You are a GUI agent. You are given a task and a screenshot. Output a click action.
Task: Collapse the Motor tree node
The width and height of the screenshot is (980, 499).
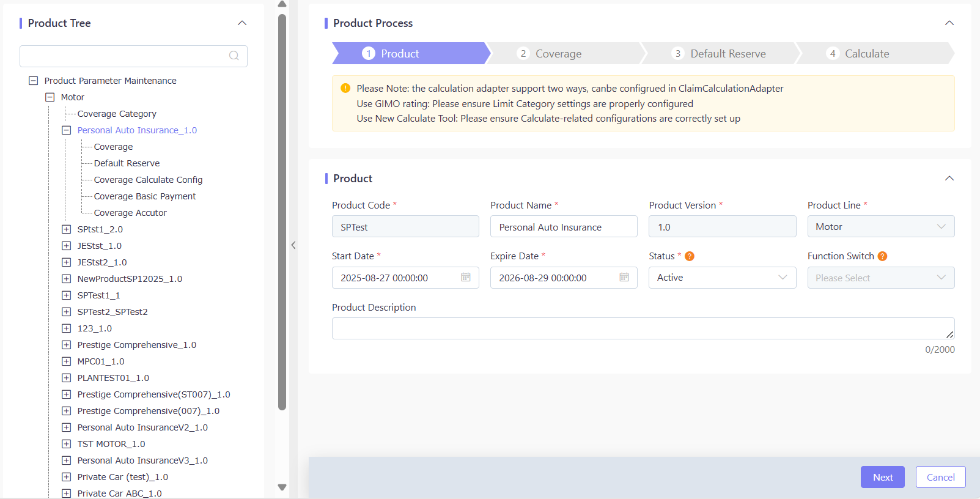[50, 97]
